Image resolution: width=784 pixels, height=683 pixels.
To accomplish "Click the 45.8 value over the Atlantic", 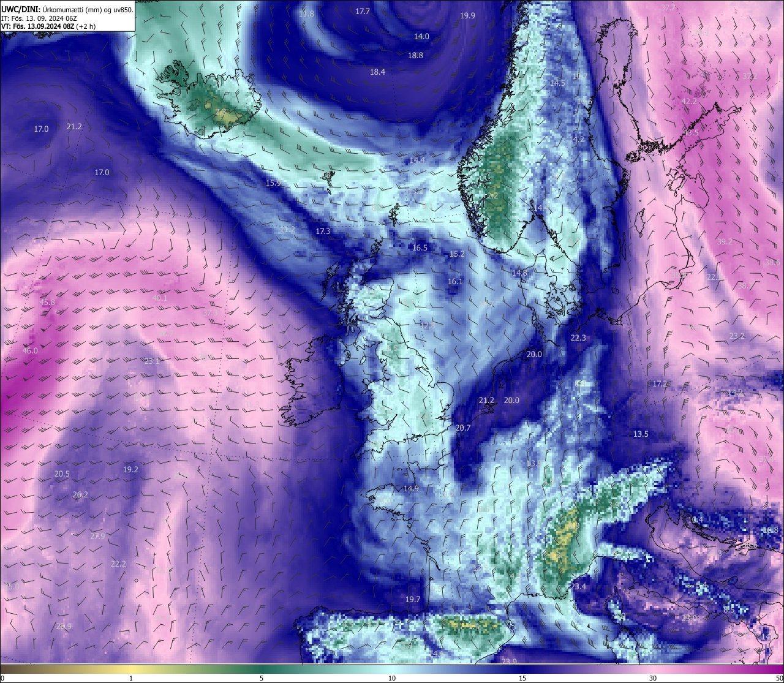I will point(47,303).
